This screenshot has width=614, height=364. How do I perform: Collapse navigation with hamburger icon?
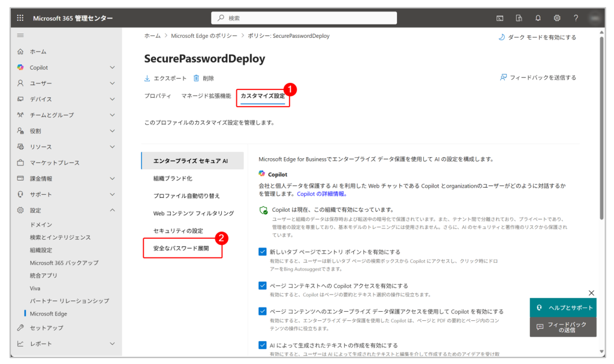[20, 35]
